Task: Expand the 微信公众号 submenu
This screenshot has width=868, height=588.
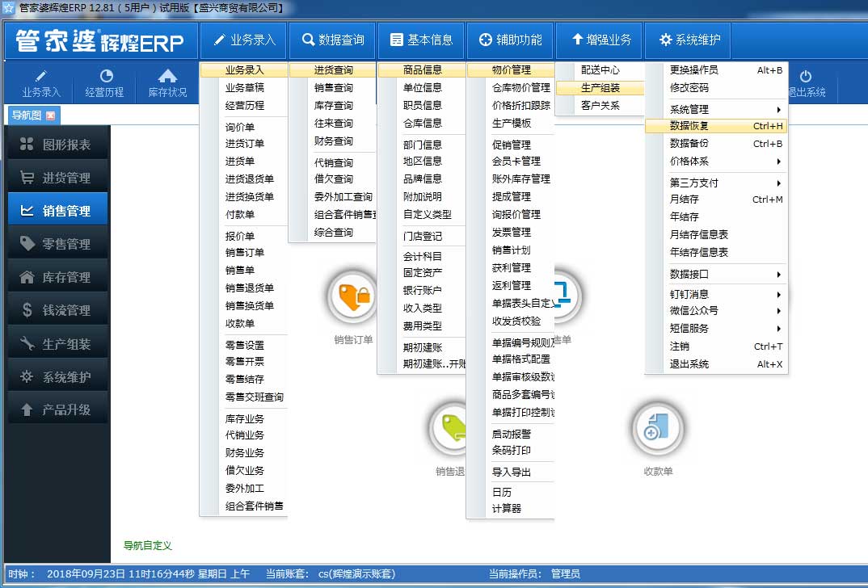Action: (x=716, y=310)
